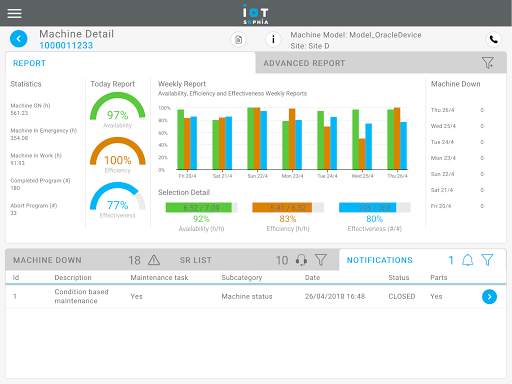Click the 'Machine status' subcategory cell
This screenshot has width=512, height=384.
click(x=247, y=296)
